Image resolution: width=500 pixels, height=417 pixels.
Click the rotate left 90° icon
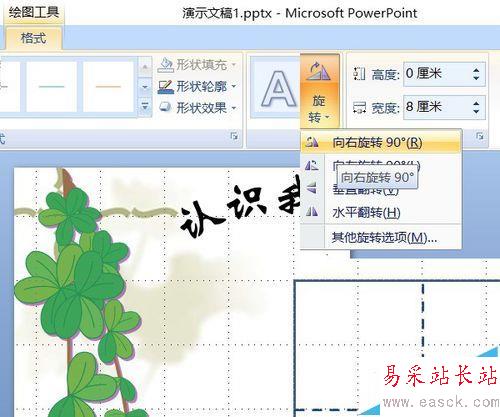tap(312, 165)
